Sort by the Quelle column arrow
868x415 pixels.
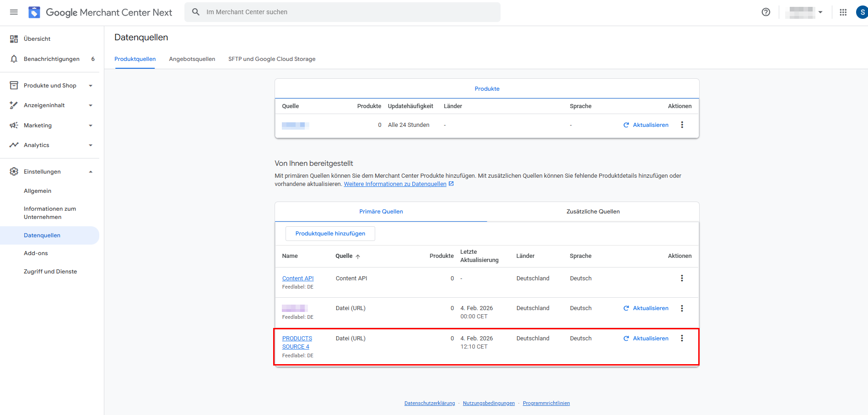click(x=358, y=257)
